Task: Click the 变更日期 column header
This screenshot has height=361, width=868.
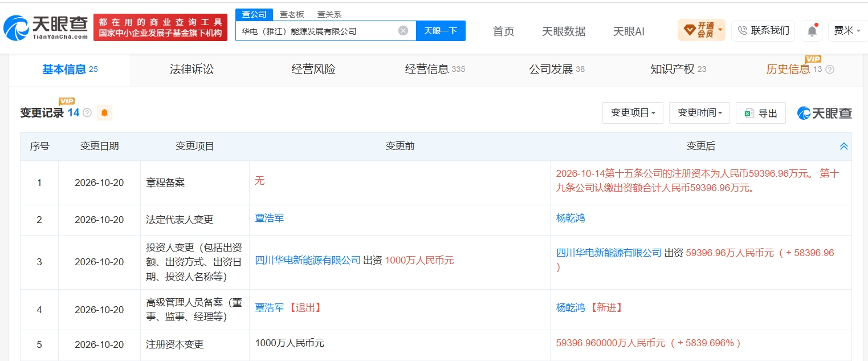Action: 100,147
